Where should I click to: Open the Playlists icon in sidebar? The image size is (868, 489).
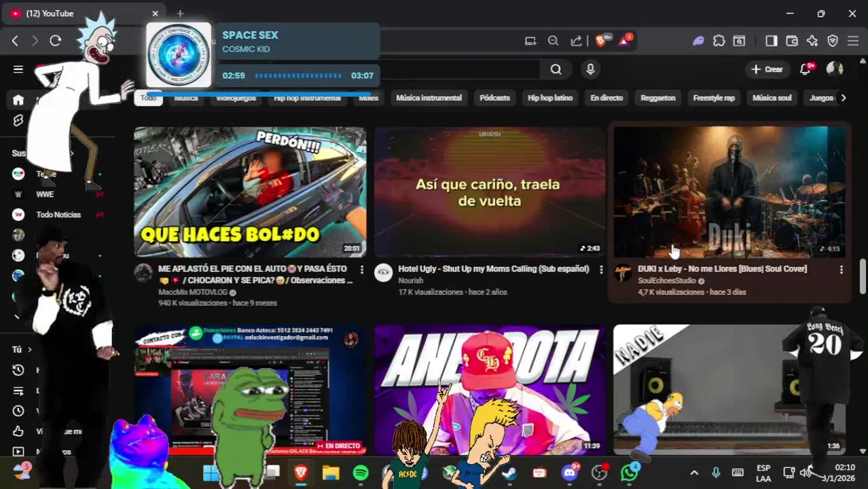coord(18,391)
